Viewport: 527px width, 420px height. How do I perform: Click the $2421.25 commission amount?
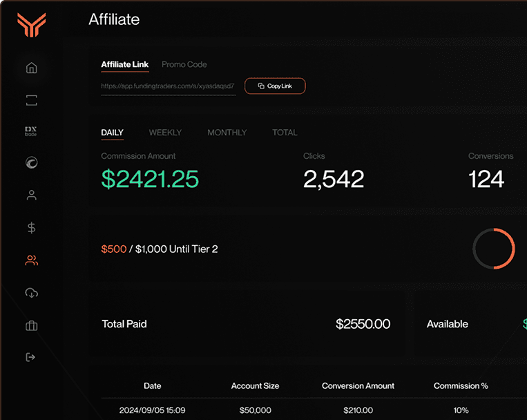click(150, 179)
